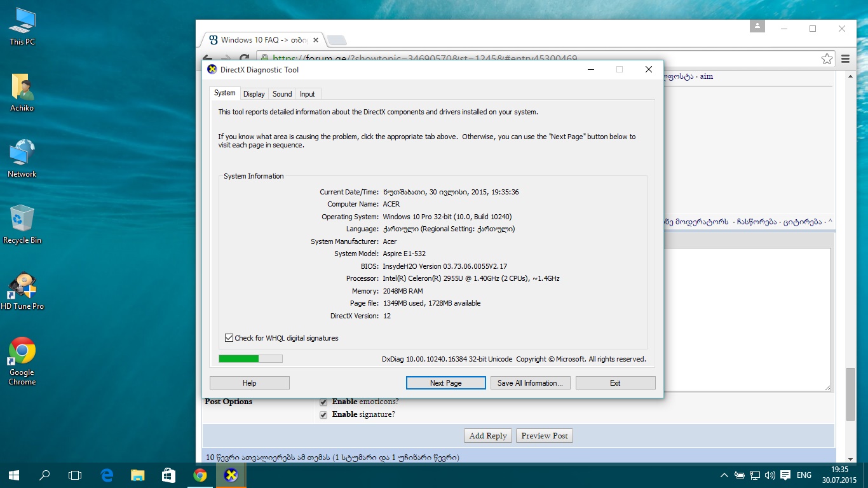
Task: Select the Windows 10 FAQ Chrome tab
Action: tap(263, 39)
